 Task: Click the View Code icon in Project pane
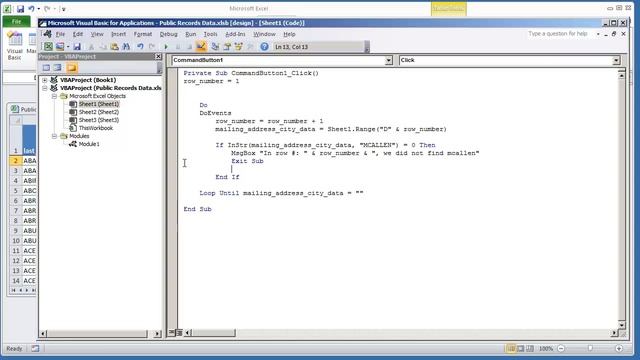[46, 68]
